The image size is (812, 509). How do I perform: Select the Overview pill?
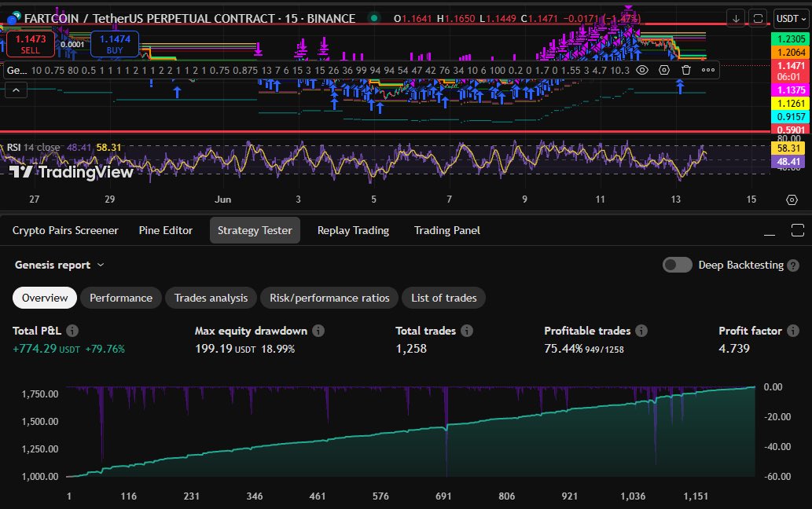45,298
